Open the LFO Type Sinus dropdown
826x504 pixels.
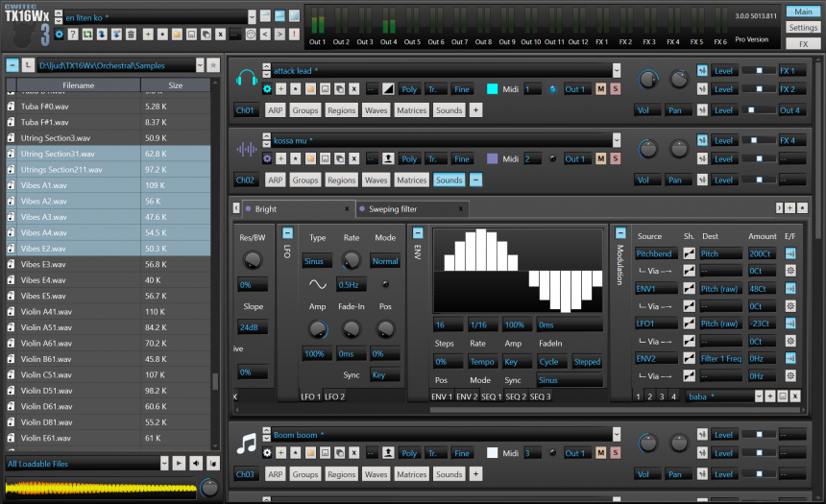317,261
